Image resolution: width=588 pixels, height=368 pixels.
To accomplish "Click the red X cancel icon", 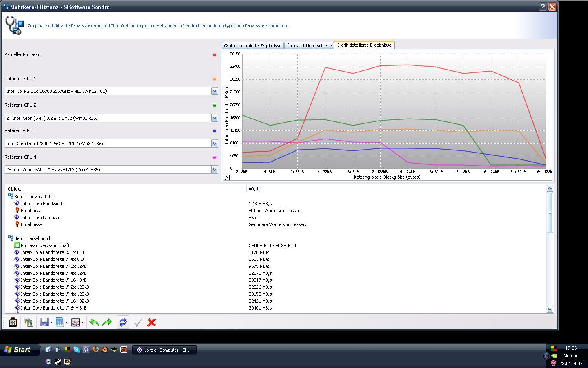I will coord(151,323).
